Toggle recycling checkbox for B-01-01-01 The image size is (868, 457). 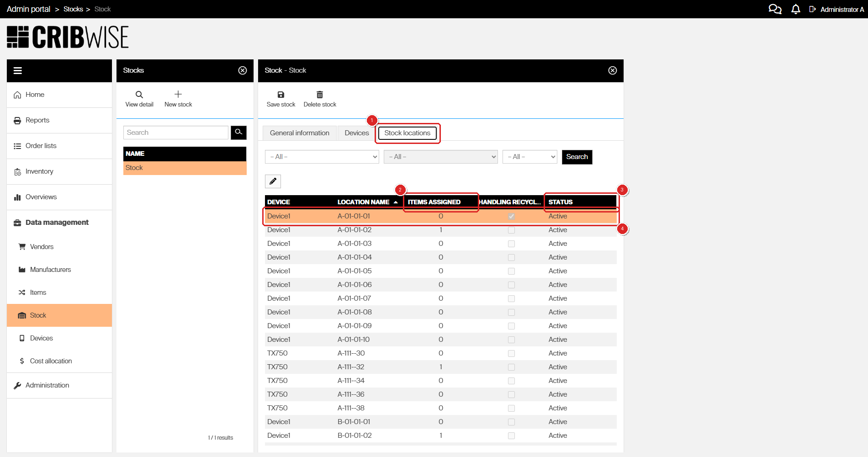point(511,422)
